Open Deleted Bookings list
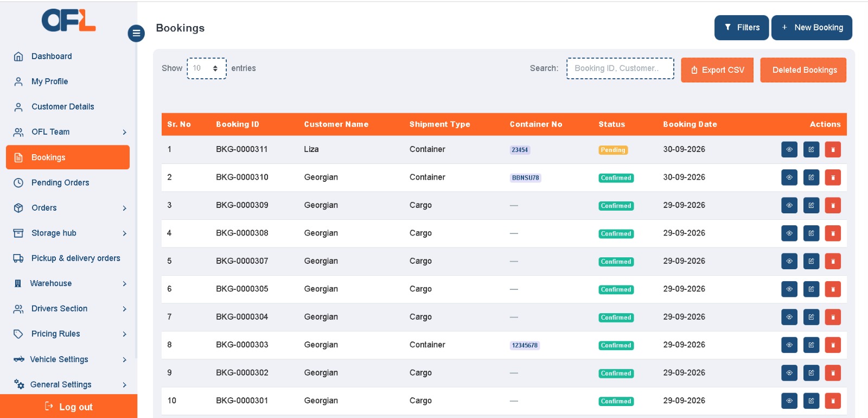The width and height of the screenshot is (868, 418). (803, 70)
